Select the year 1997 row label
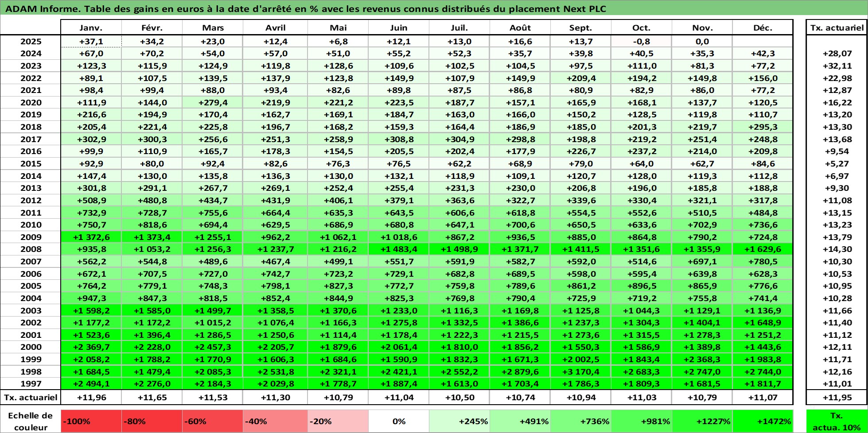Image resolution: width=868 pixels, height=433 pixels. click(x=31, y=384)
